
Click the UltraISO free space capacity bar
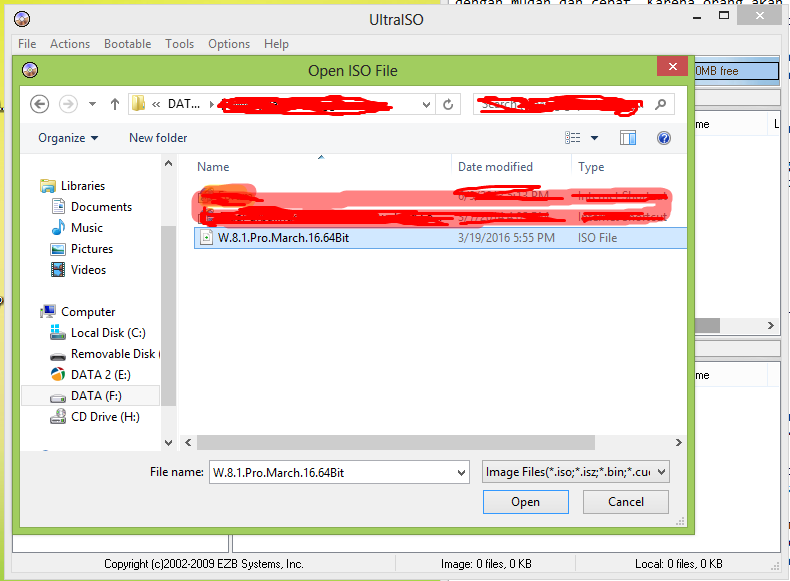tap(737, 71)
